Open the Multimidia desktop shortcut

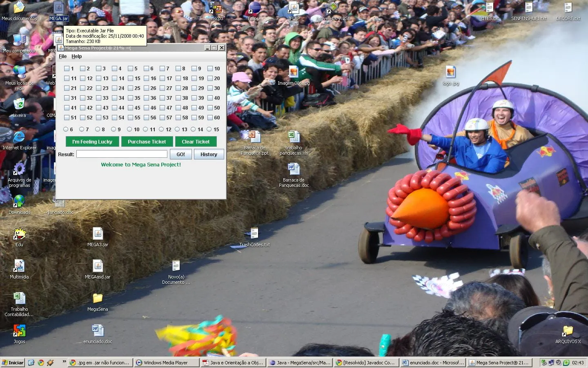(19, 269)
